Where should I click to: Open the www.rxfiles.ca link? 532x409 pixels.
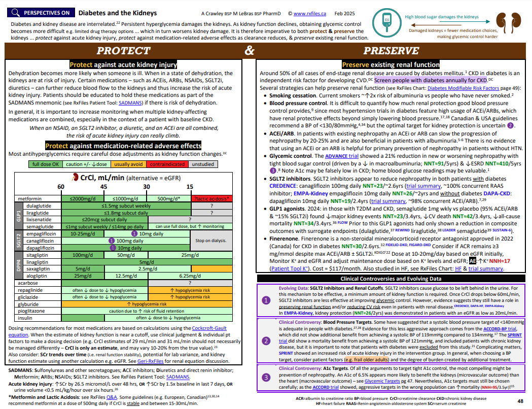coord(310,14)
